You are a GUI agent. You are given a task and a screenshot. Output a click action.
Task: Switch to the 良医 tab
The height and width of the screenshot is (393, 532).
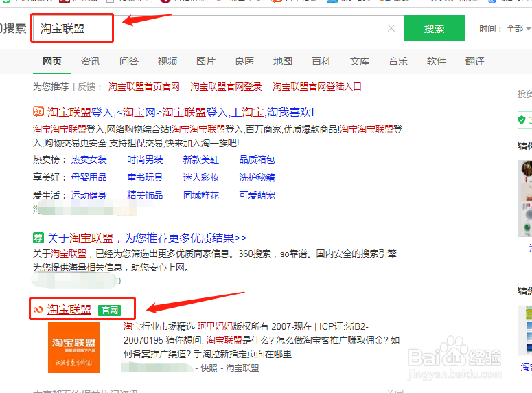pos(244,61)
